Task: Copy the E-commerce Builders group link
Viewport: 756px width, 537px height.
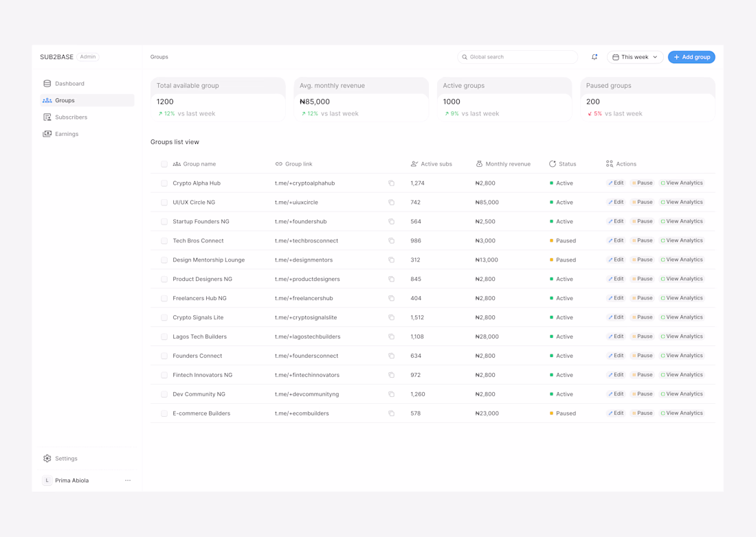Action: (x=391, y=413)
